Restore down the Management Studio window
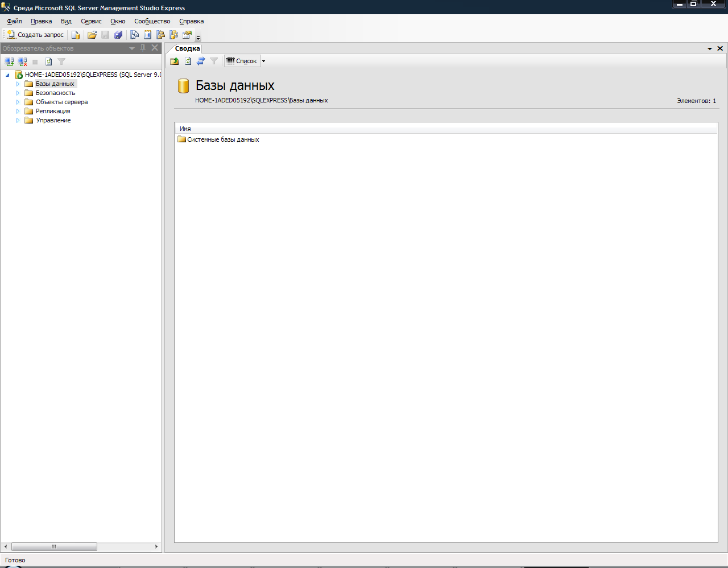This screenshot has height=568, width=728. tap(694, 4)
